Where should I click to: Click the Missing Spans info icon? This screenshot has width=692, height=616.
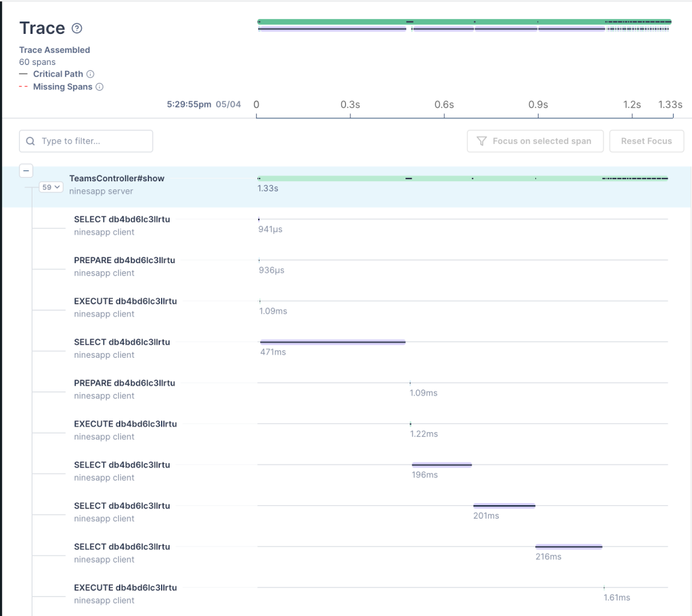coord(99,87)
